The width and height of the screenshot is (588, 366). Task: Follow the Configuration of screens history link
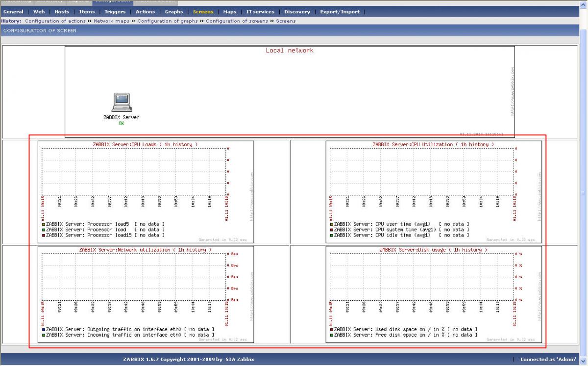point(237,21)
